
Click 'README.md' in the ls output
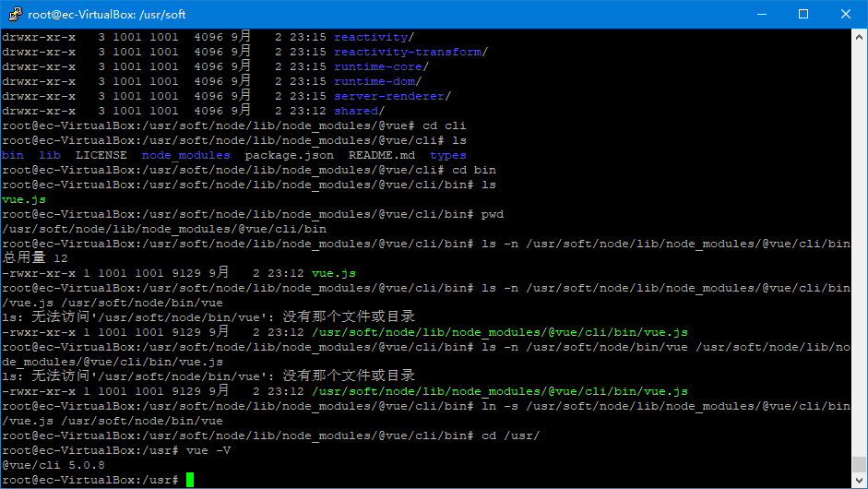tap(381, 155)
